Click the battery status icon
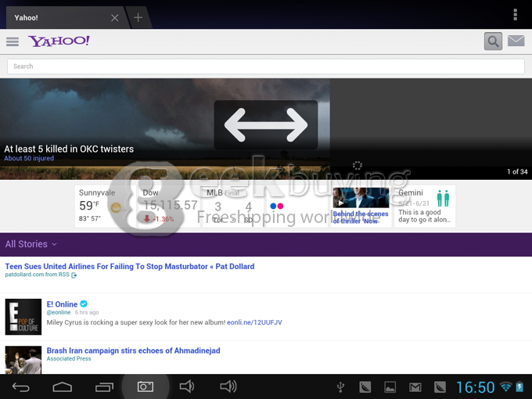This screenshot has height=399, width=532. click(519, 386)
